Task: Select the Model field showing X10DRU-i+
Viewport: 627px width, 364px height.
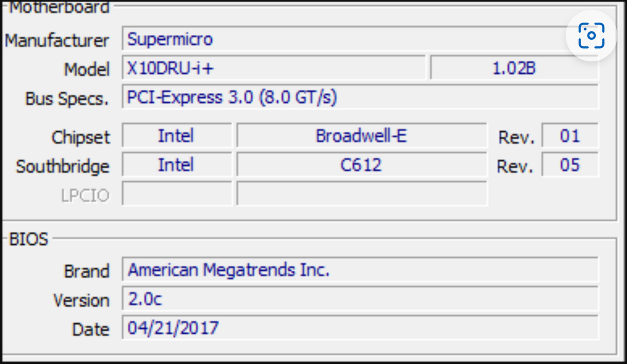Action: pos(273,69)
